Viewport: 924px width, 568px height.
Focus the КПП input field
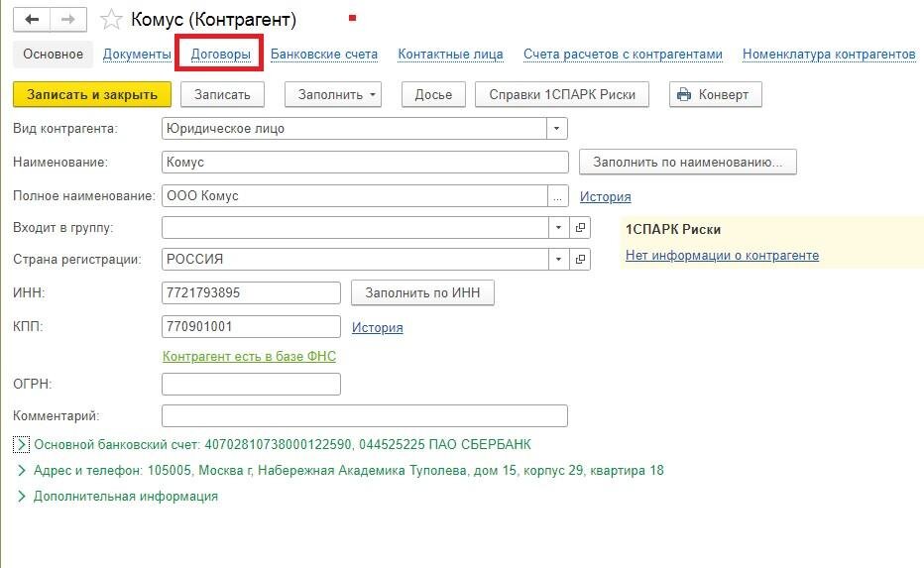click(x=251, y=326)
